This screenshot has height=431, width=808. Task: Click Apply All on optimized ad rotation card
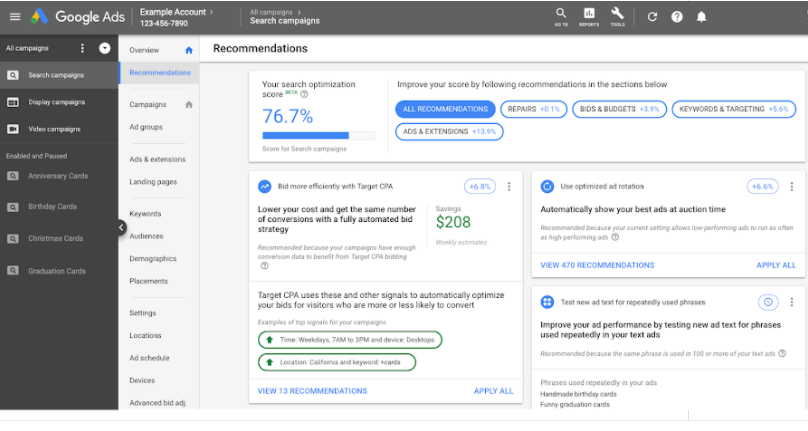[x=776, y=265]
